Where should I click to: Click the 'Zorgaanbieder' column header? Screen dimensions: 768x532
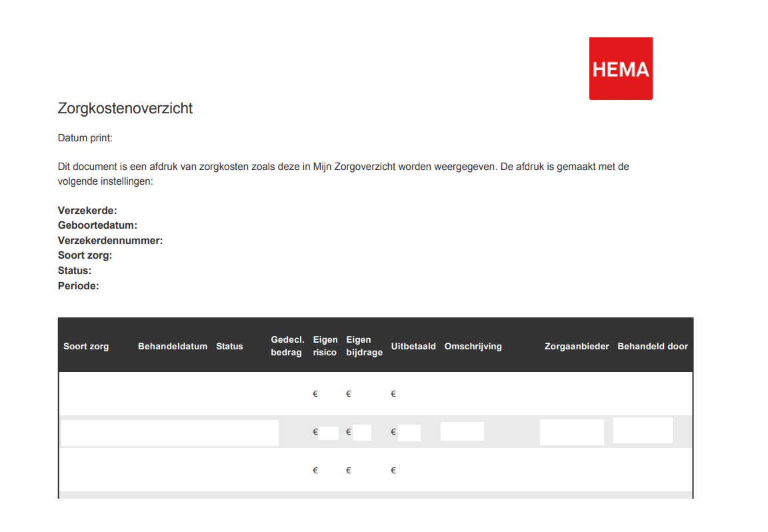[577, 347]
